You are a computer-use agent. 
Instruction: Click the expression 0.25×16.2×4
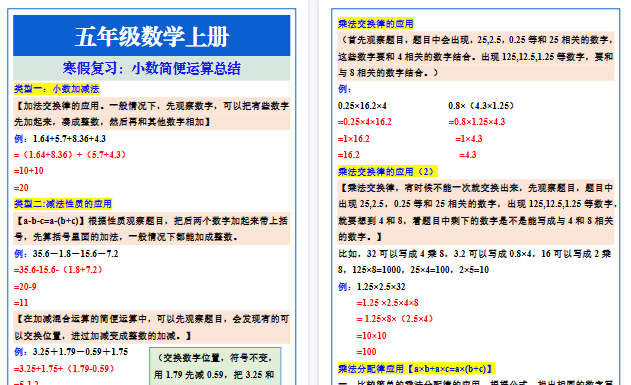(x=362, y=106)
